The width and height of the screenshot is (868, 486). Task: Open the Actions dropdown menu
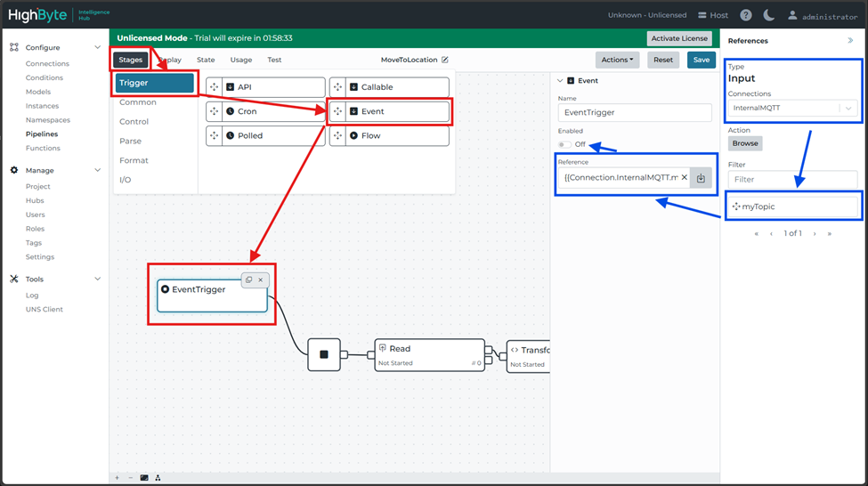(617, 60)
